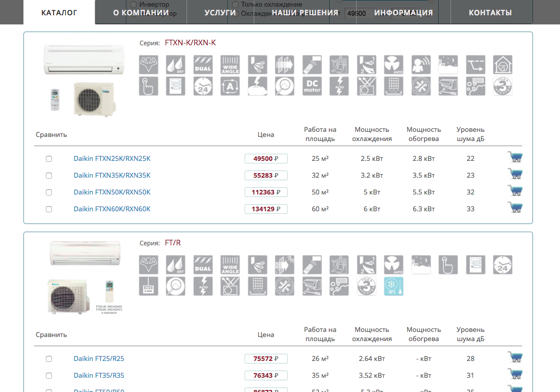Click the blue -30°C low temperature icon
Viewport: 560px width, 392px height.
393,286
